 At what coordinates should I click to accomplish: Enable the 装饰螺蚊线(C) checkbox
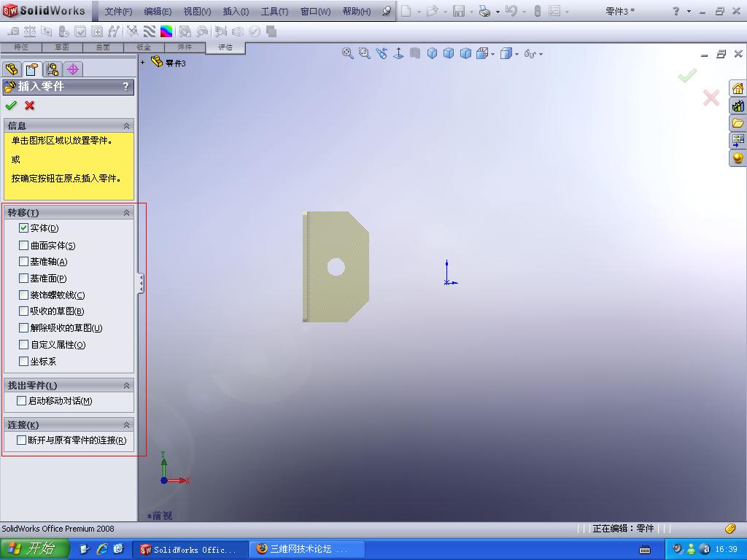pos(23,295)
